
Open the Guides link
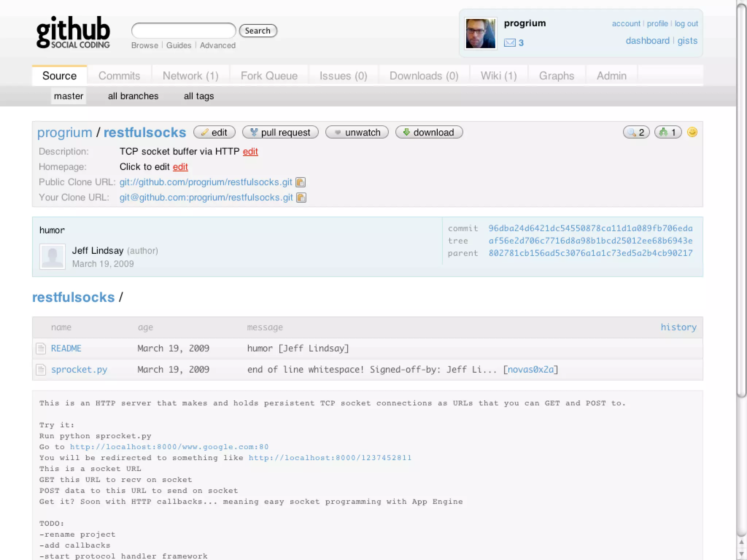[x=179, y=45]
